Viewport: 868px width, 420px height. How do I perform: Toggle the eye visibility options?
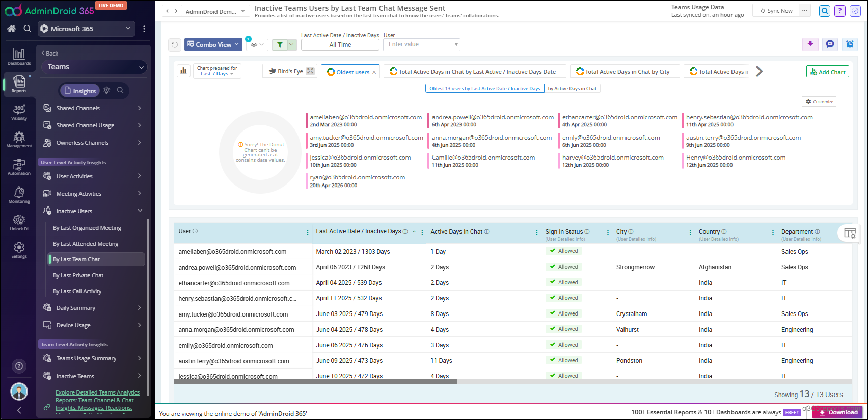point(257,45)
